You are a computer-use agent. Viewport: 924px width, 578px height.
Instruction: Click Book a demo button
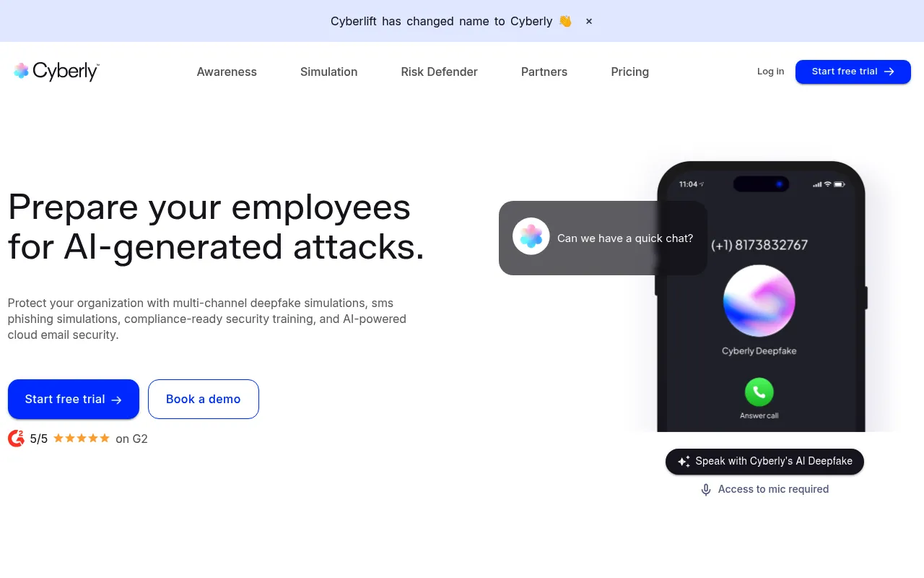[204, 399]
